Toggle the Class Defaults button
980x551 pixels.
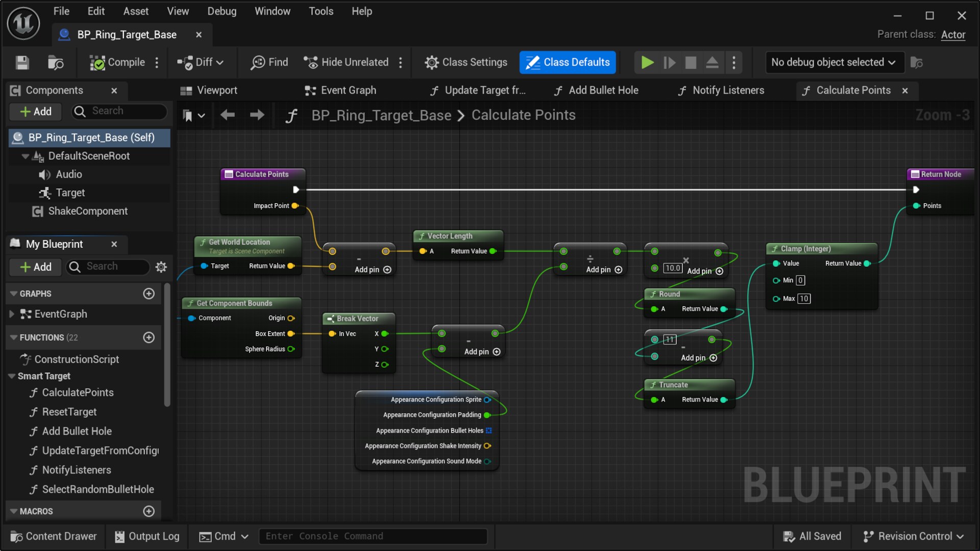(568, 62)
